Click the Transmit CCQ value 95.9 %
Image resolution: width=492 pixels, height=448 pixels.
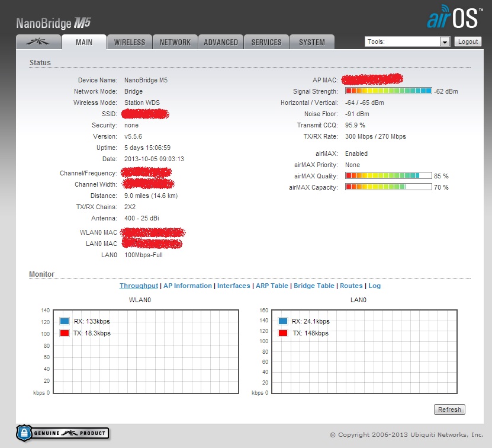point(355,126)
